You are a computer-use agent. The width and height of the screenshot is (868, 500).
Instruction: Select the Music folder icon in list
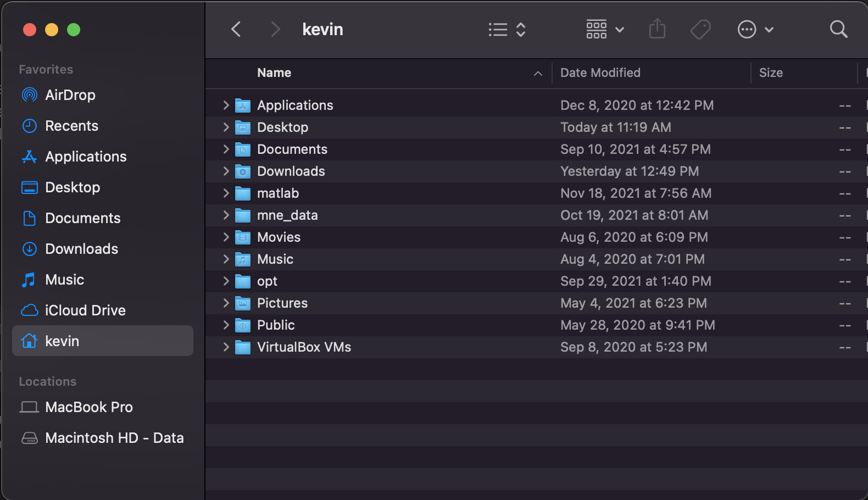pos(243,259)
